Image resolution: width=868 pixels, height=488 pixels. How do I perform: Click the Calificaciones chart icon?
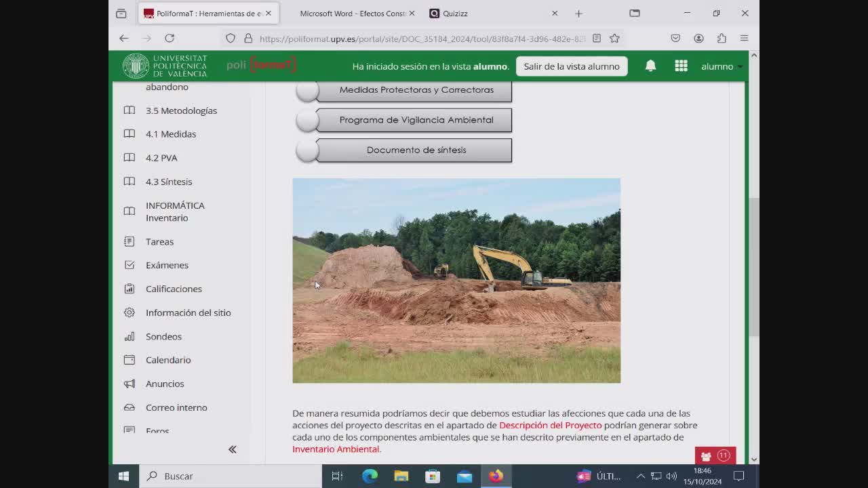pyautogui.click(x=130, y=289)
